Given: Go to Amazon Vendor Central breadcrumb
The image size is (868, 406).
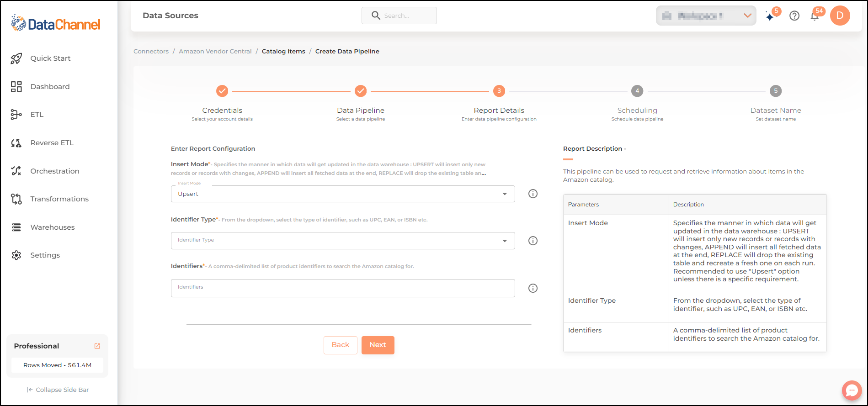Looking at the screenshot, I should point(215,51).
